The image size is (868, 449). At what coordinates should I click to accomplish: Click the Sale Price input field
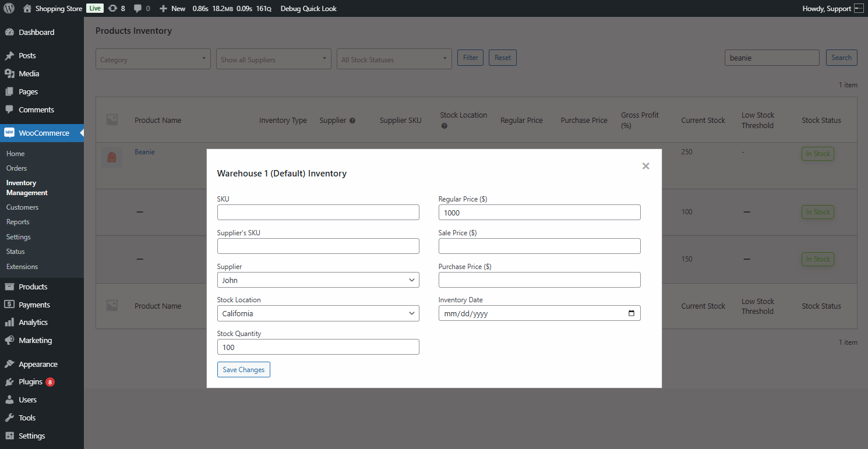pyautogui.click(x=539, y=246)
